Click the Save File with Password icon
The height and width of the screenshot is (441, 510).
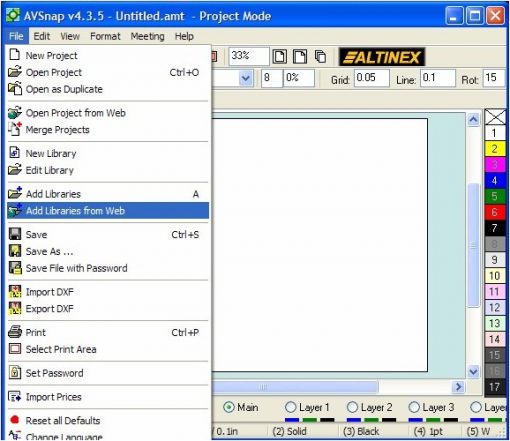pos(15,268)
